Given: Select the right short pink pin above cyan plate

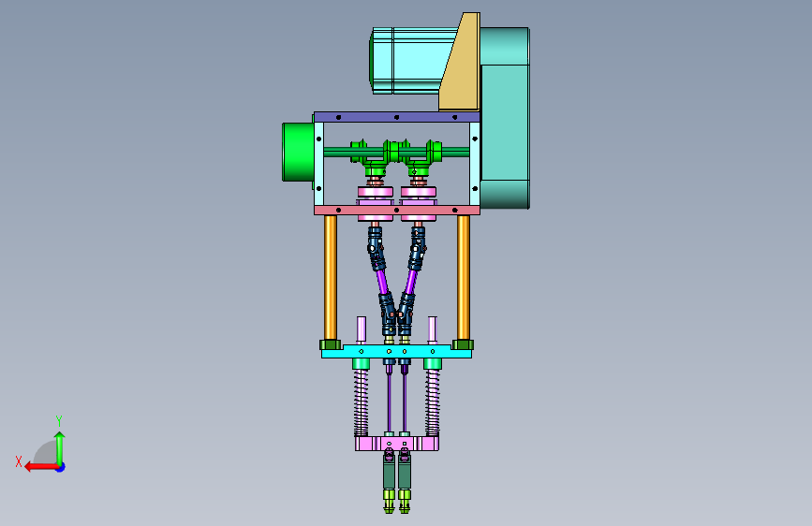Looking at the screenshot, I should click(x=433, y=329).
